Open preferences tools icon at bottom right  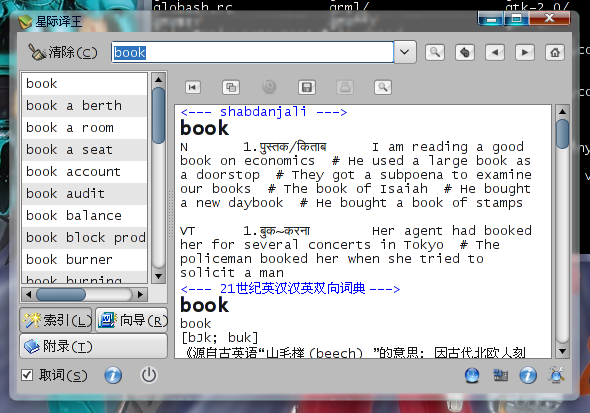[x=556, y=375]
